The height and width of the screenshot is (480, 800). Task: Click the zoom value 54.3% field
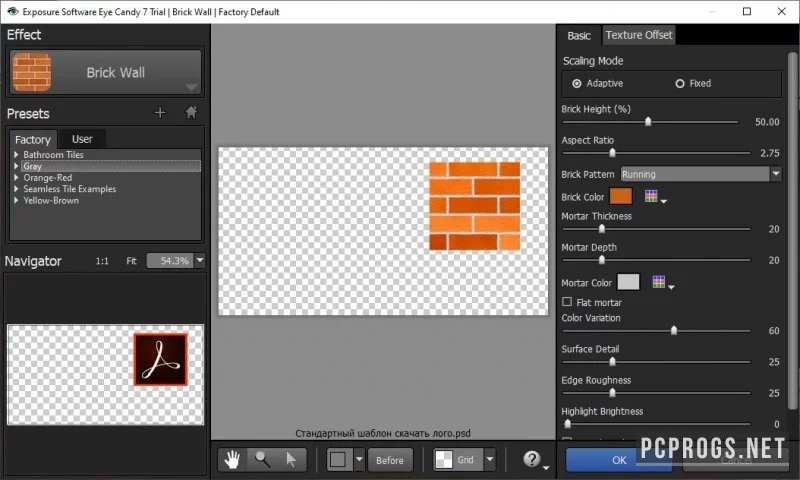point(170,261)
